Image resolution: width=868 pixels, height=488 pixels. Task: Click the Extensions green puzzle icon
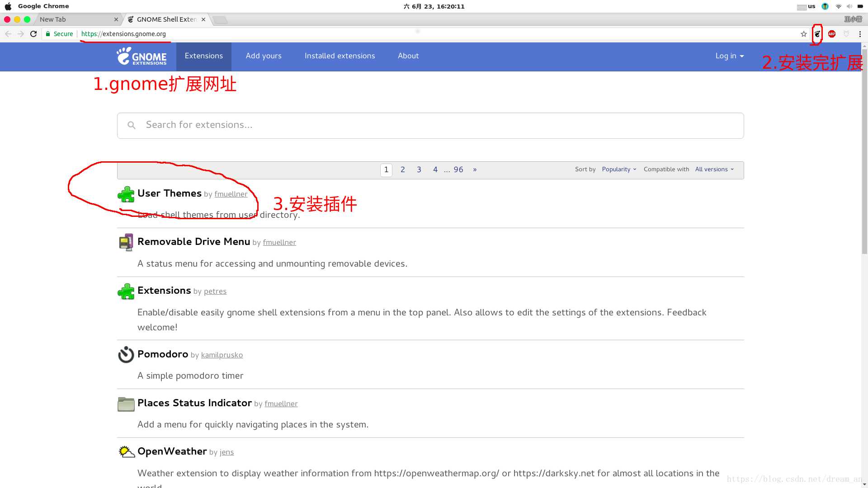click(x=126, y=291)
